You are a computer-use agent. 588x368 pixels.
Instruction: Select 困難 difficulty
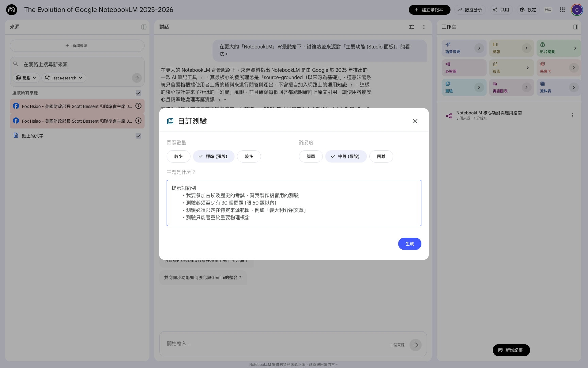click(x=381, y=156)
